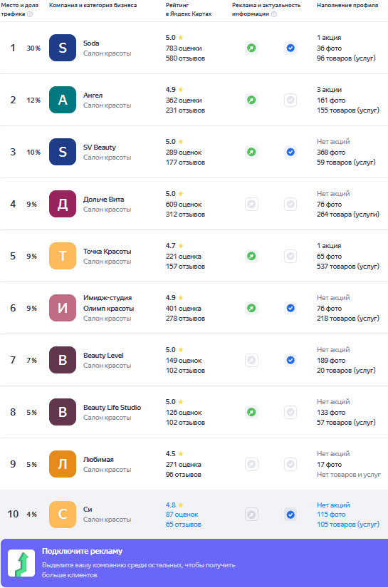Click the 'Подключите рекламу' banner title
Viewport: 388px width, 588px height.
pos(83,551)
